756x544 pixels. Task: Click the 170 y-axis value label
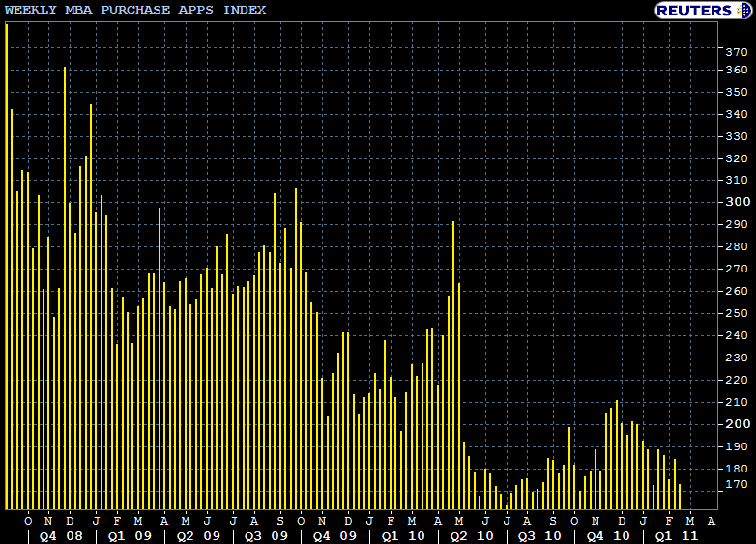click(735, 484)
